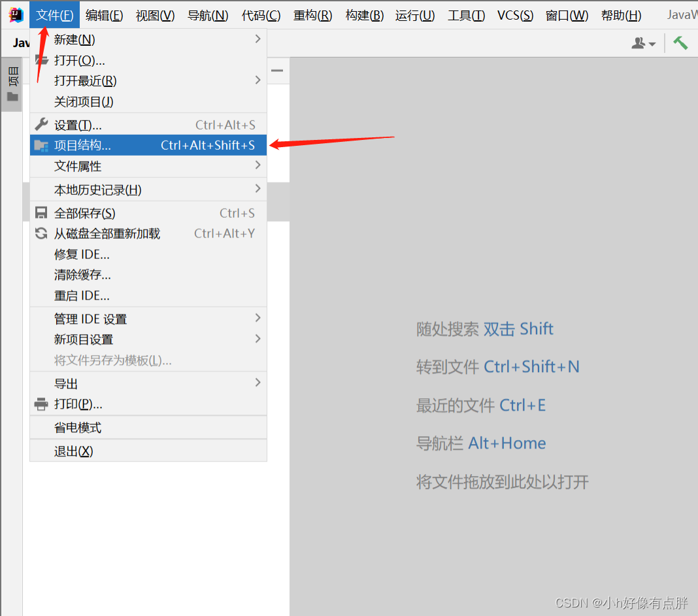The height and width of the screenshot is (616, 698).
Task: Open the 视图(V) menu
Action: (156, 15)
